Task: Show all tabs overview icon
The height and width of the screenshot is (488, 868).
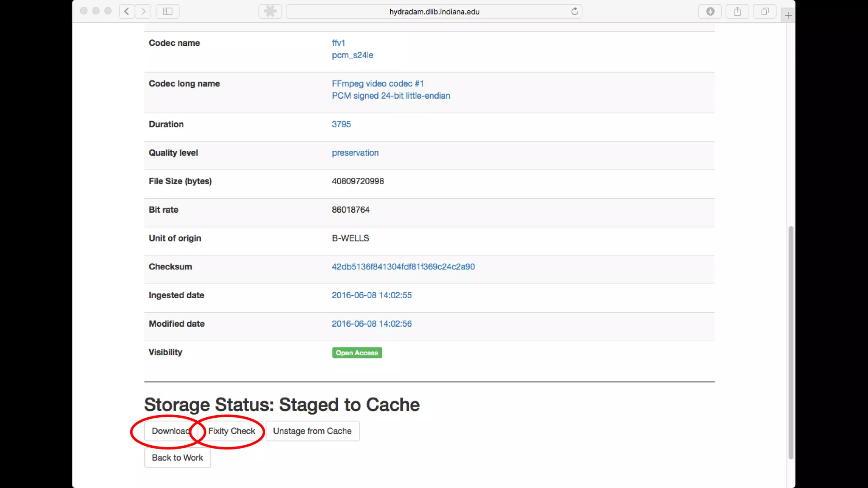Action: coord(765,11)
